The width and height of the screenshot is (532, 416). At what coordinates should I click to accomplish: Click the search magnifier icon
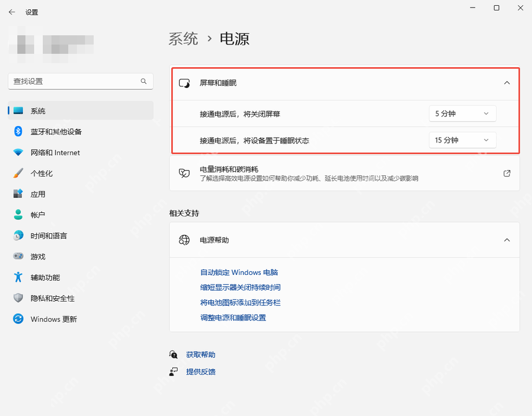(143, 81)
